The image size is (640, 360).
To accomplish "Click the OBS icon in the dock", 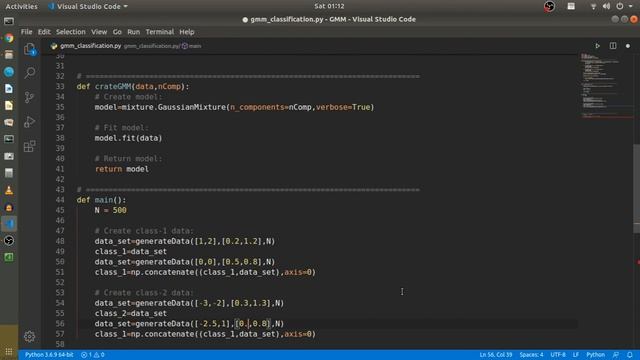I will pyautogui.click(x=9, y=240).
